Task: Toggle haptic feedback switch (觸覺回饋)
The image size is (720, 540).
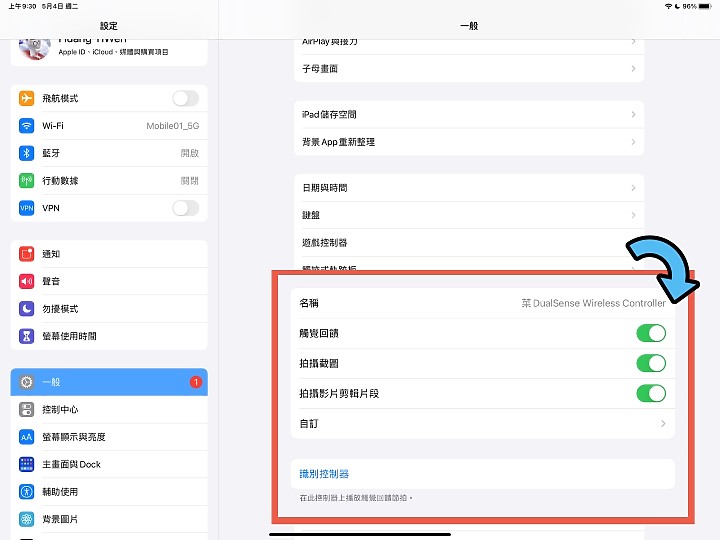Action: [651, 333]
